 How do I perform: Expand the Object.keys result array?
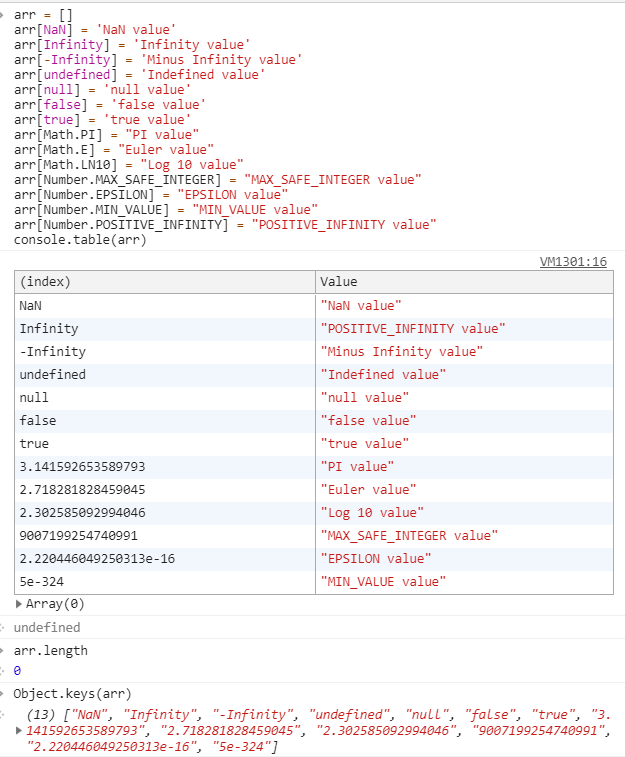coord(19,730)
